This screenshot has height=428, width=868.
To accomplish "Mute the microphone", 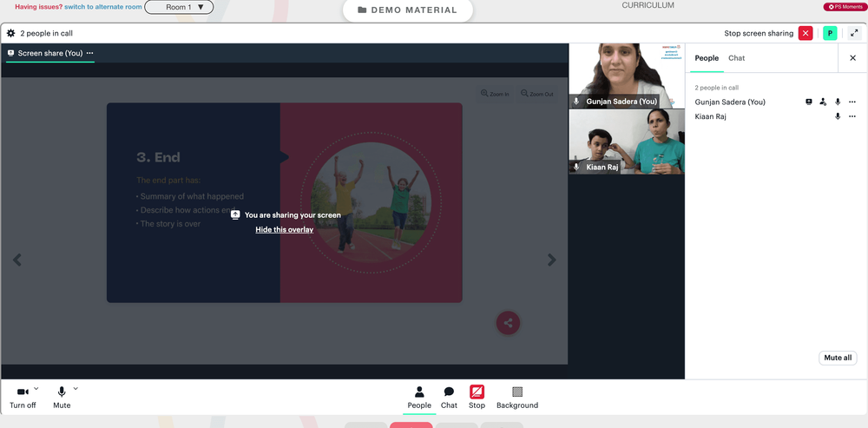I will pos(62,398).
